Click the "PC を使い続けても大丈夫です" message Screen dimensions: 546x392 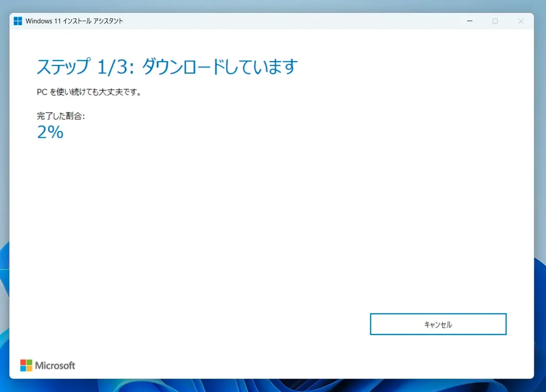(89, 92)
